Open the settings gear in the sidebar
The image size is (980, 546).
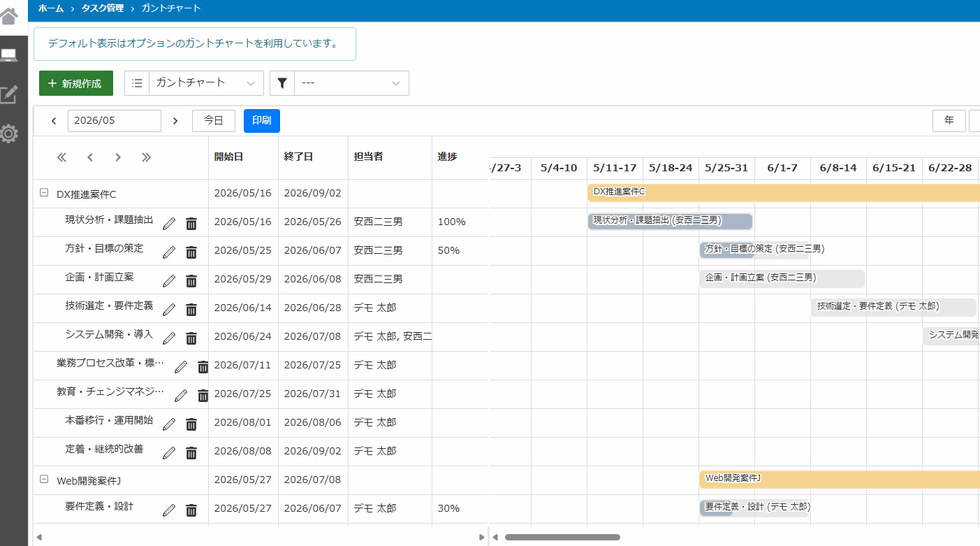tap(8, 133)
